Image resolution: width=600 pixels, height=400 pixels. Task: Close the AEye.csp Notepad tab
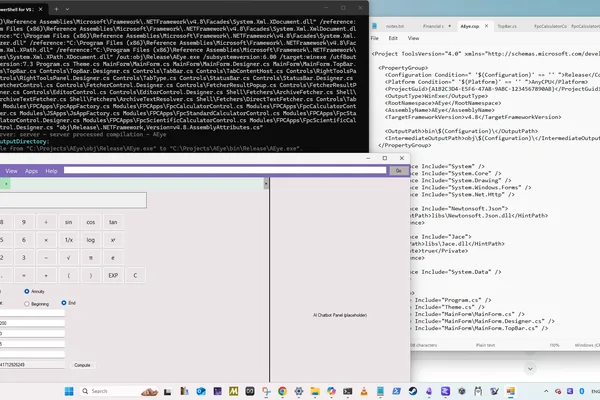(x=486, y=26)
